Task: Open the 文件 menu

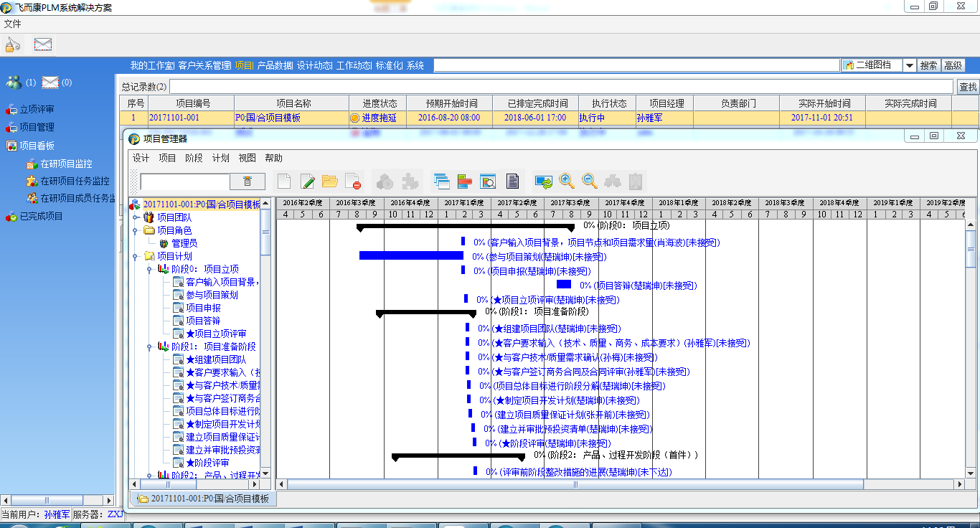Action: click(x=12, y=24)
